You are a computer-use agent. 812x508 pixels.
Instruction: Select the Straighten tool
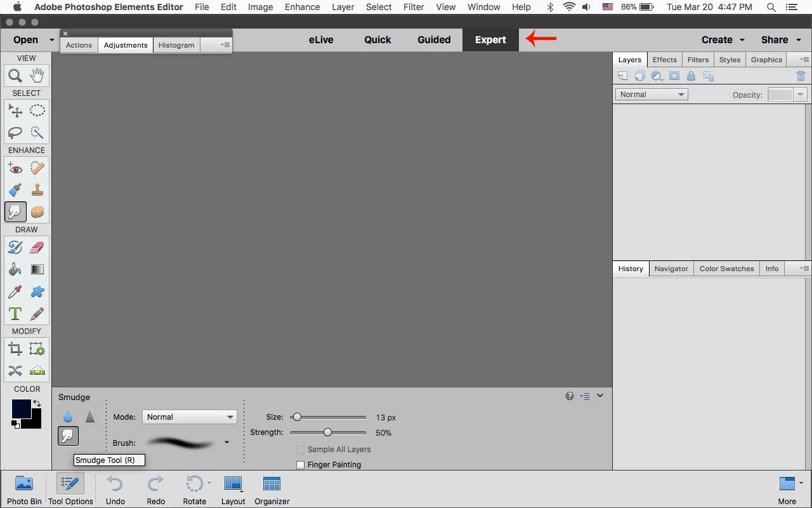pyautogui.click(x=37, y=371)
